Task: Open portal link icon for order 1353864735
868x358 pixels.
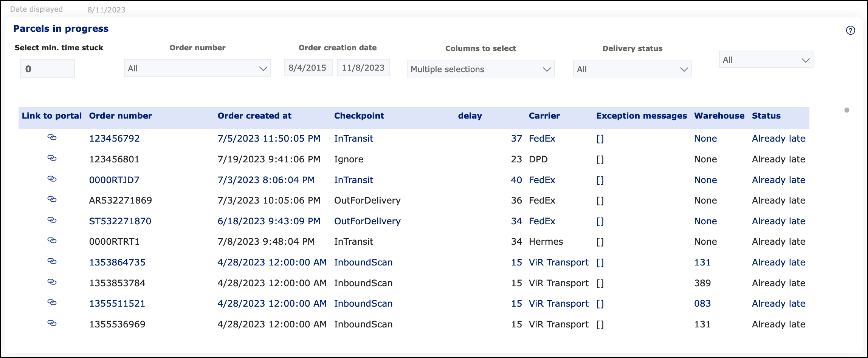Action: click(x=52, y=261)
